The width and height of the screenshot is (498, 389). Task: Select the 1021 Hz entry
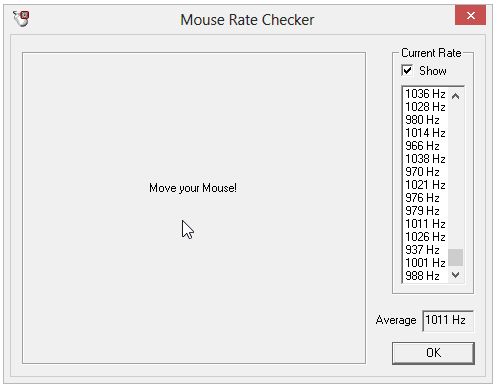click(x=425, y=185)
